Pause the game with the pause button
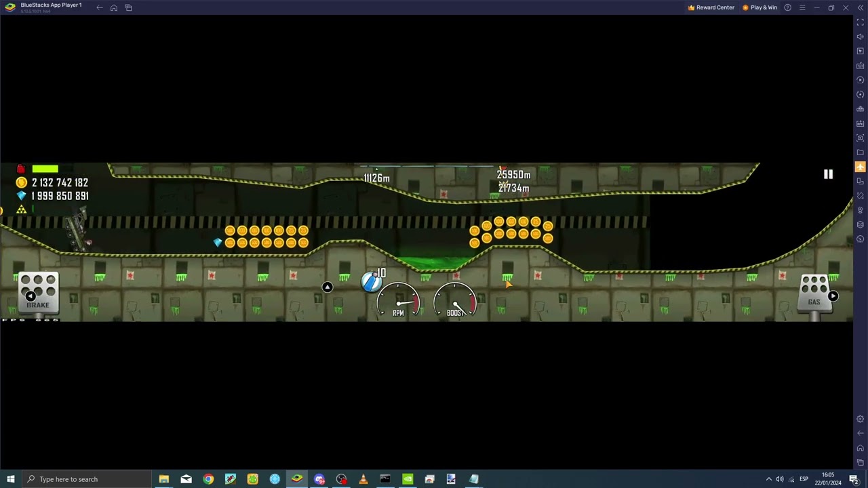 tap(828, 174)
